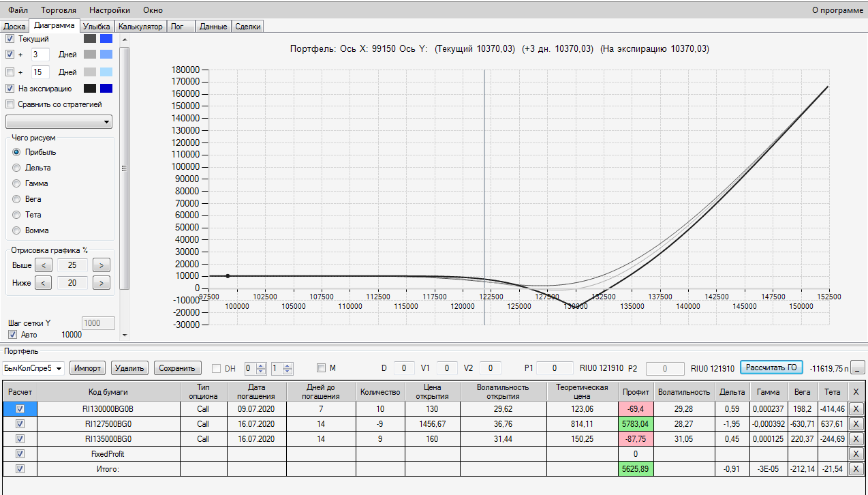Open the Окно menu
Image resolution: width=868 pixels, height=495 pixels.
tap(153, 10)
